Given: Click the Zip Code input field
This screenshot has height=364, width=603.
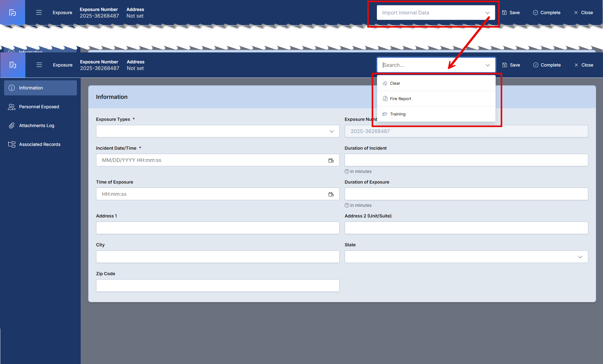Looking at the screenshot, I should point(218,286).
